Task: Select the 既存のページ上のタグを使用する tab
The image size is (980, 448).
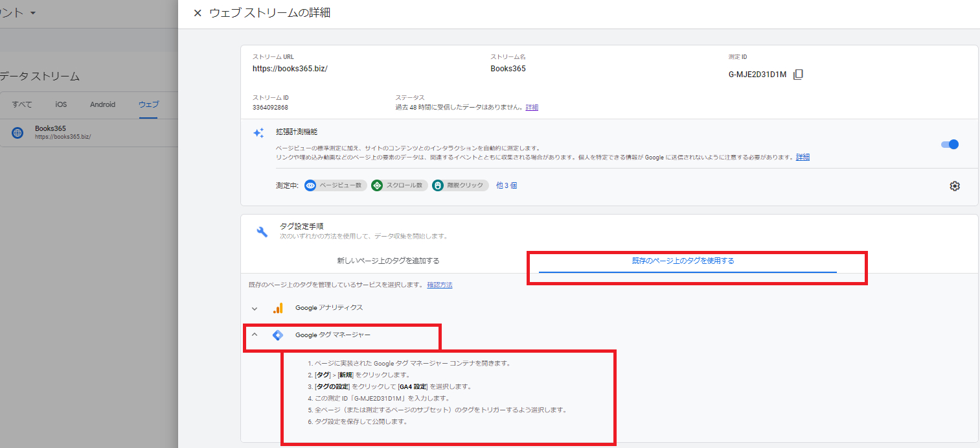Action: click(x=683, y=261)
